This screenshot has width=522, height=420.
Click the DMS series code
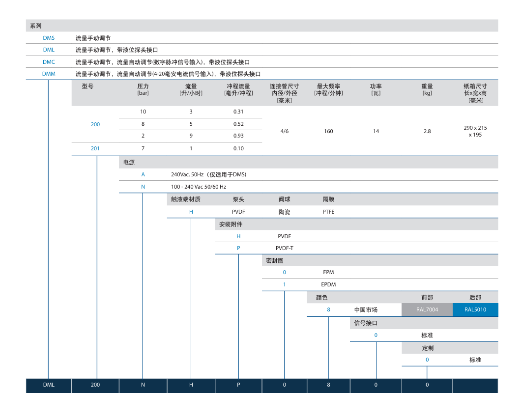pos(49,38)
